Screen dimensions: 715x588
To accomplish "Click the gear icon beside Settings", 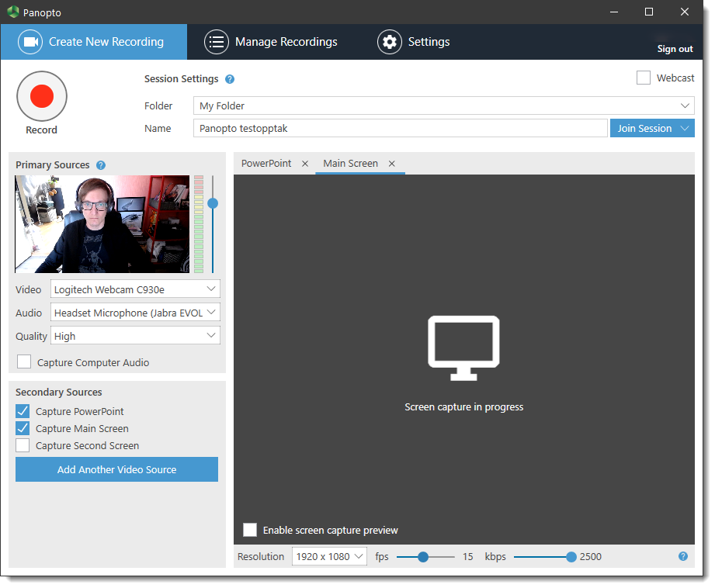I will [x=390, y=42].
